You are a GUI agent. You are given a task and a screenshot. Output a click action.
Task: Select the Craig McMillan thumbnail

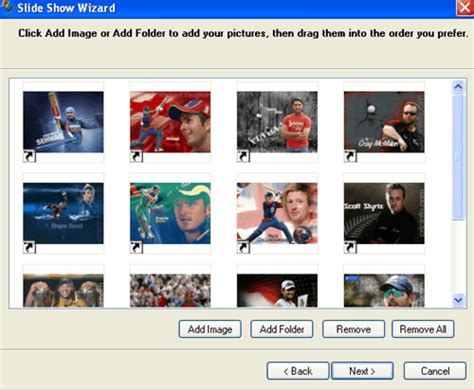pyautogui.click(x=384, y=122)
